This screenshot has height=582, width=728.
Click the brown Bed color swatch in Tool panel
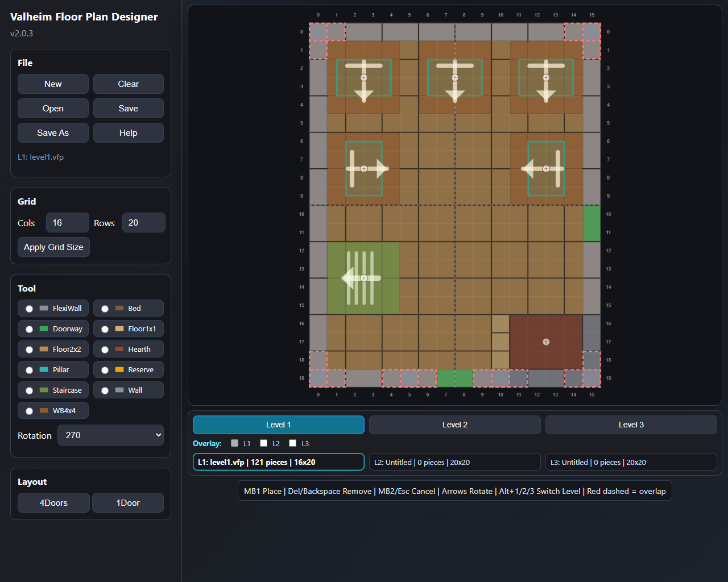(119, 308)
